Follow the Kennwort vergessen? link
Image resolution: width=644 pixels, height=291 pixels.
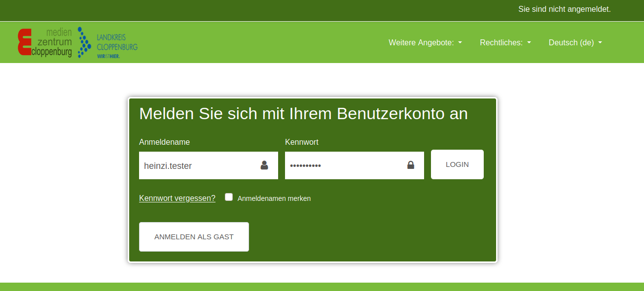[177, 198]
